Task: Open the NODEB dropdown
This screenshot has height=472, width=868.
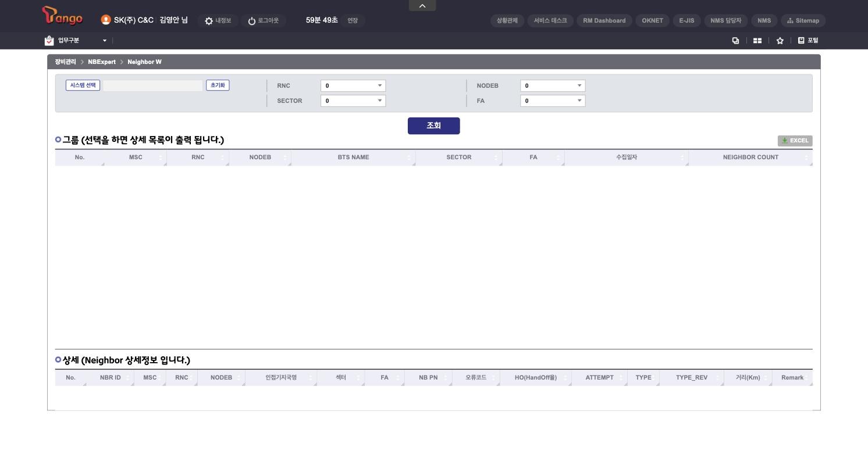Action: click(x=553, y=85)
